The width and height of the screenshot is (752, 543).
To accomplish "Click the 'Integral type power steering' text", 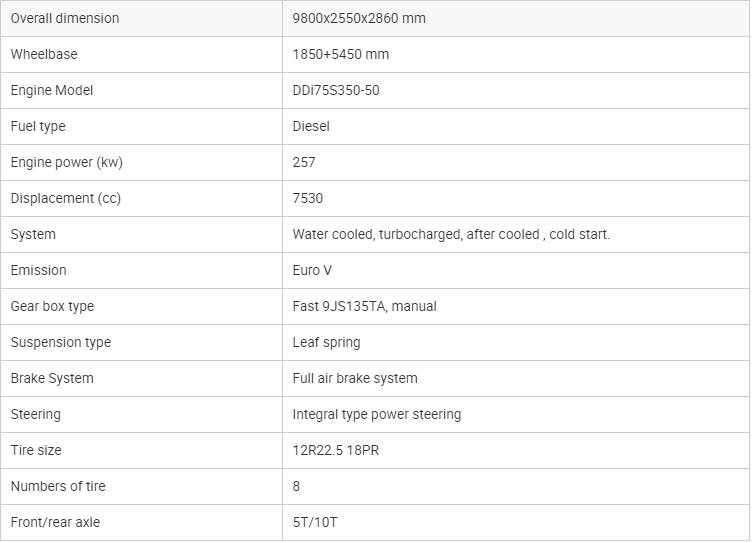I will pyautogui.click(x=377, y=414).
